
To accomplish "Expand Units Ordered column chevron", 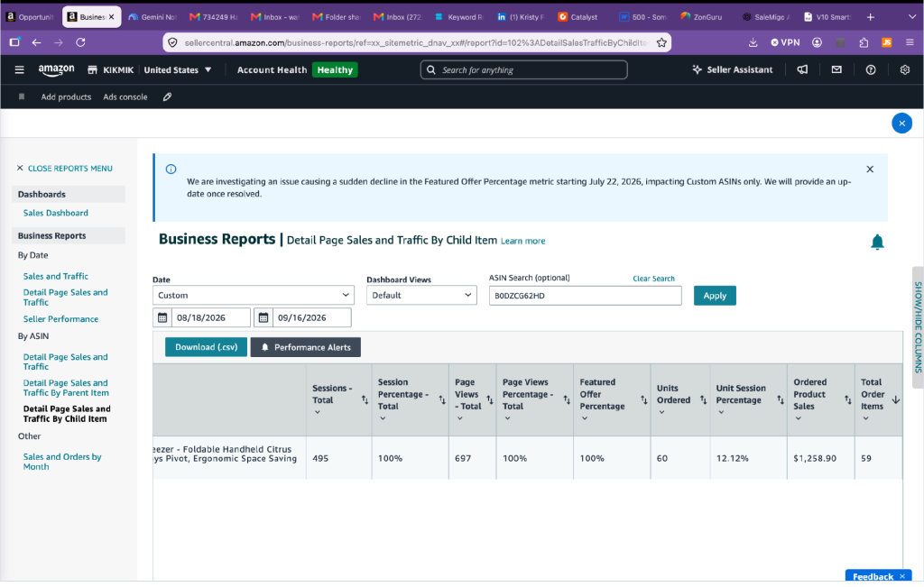I will (x=661, y=412).
